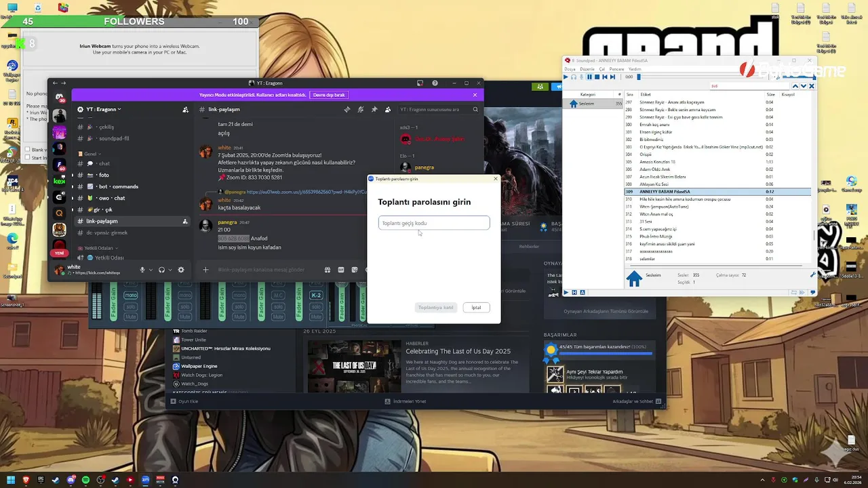Click Toplantıya katıl button in Zoom dialog

coord(435,308)
